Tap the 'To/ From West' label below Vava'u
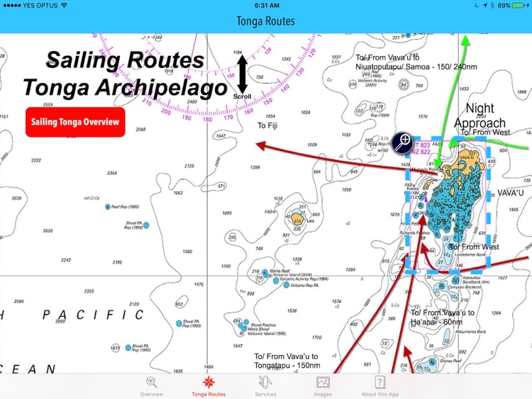 (475, 247)
